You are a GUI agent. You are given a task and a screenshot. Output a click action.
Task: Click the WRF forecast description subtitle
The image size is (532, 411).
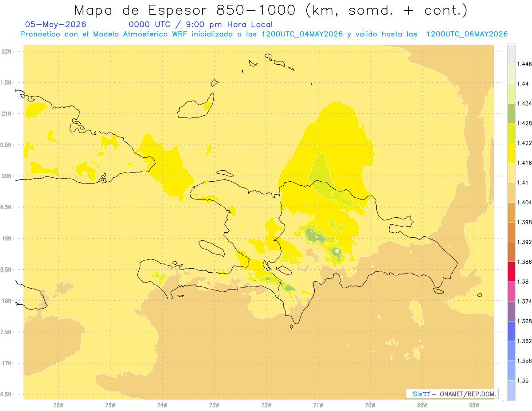pos(264,34)
